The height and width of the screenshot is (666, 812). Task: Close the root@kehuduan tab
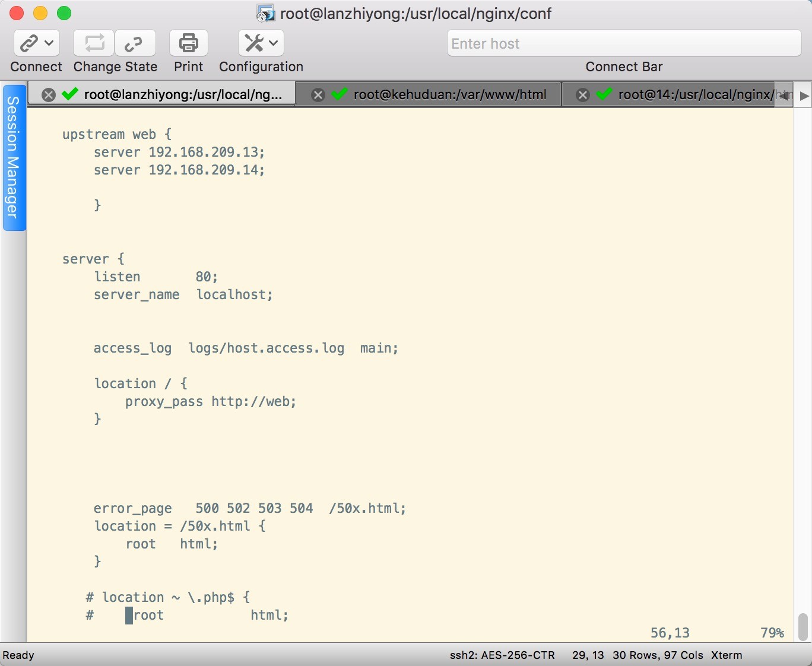318,94
